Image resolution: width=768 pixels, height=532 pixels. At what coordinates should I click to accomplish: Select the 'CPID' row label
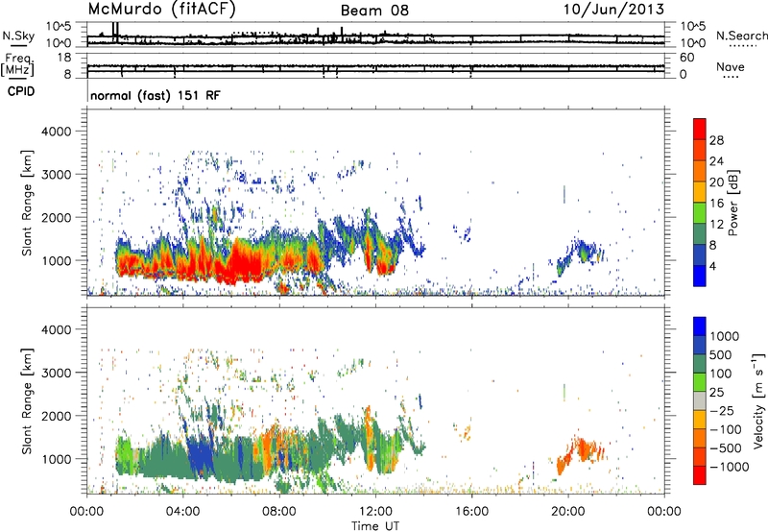[21, 91]
